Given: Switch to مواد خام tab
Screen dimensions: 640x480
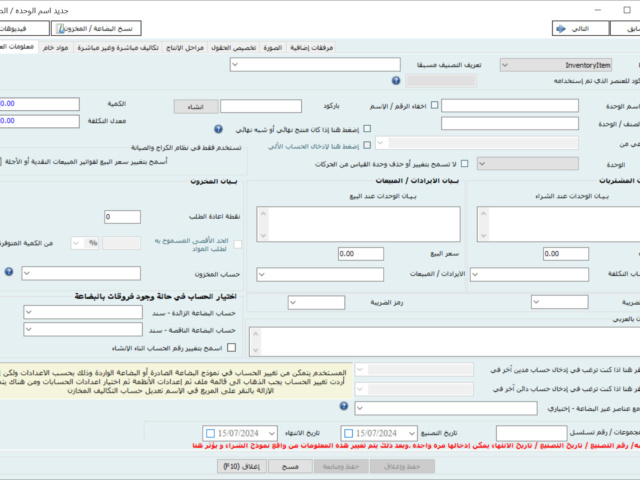Looking at the screenshot, I should (56, 48).
